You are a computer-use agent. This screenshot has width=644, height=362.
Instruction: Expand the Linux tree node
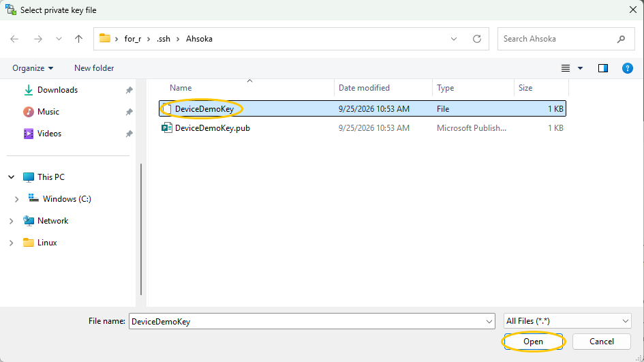(x=12, y=243)
